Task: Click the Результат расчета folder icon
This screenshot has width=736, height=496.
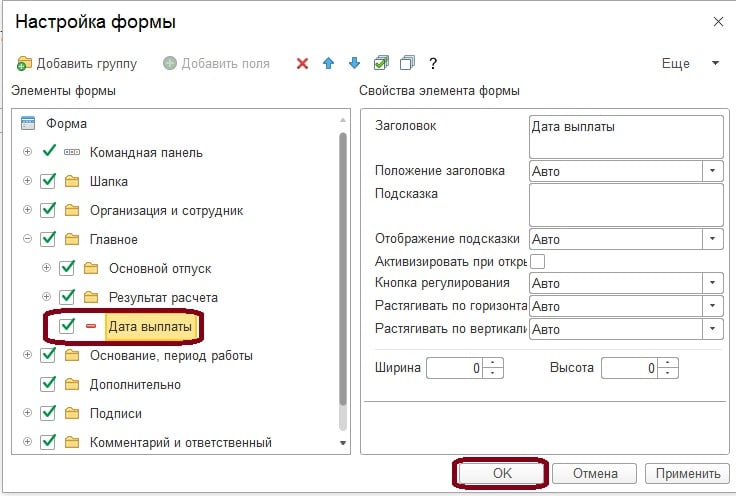Action: tap(91, 298)
